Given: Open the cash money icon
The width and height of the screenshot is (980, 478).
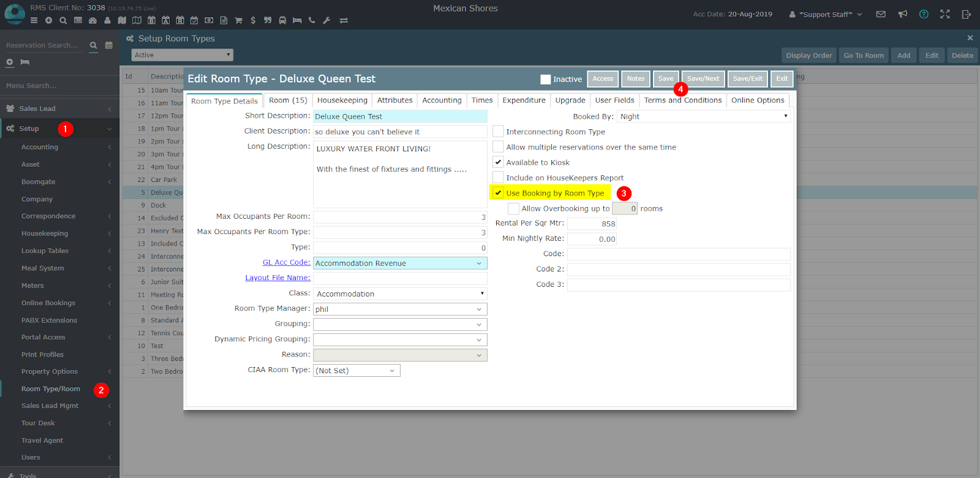Looking at the screenshot, I should point(209,20).
